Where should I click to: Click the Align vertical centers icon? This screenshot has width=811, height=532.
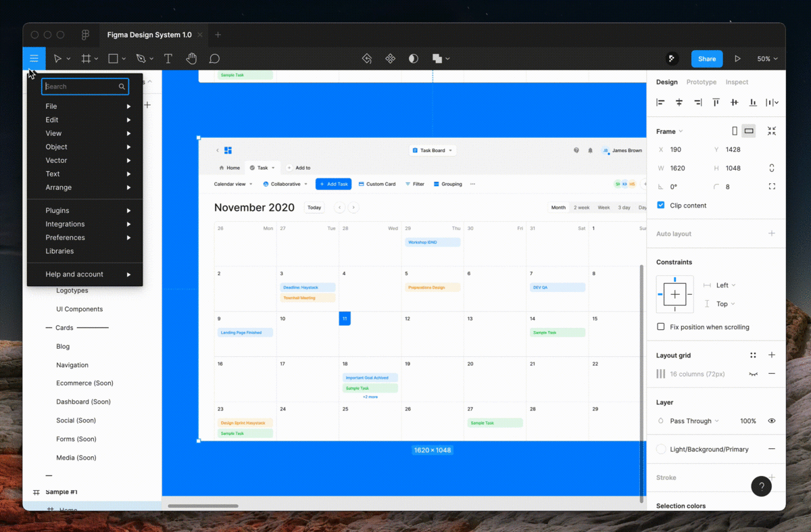(x=735, y=103)
